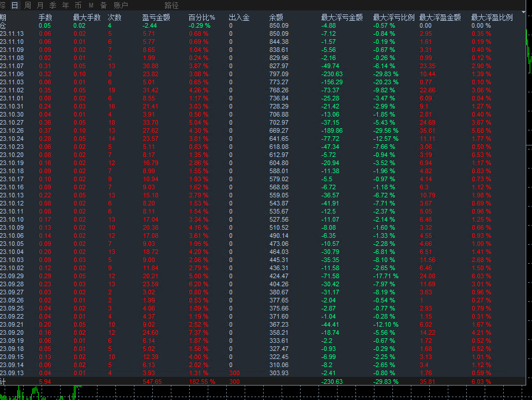Click the 出入金 column header
Image resolution: width=532 pixels, height=400 pixels.
click(x=239, y=17)
